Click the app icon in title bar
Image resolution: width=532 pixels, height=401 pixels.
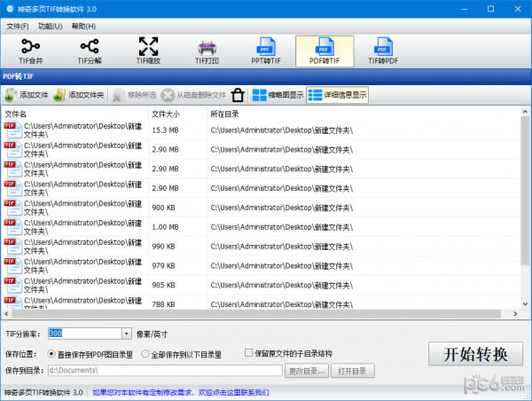point(10,9)
